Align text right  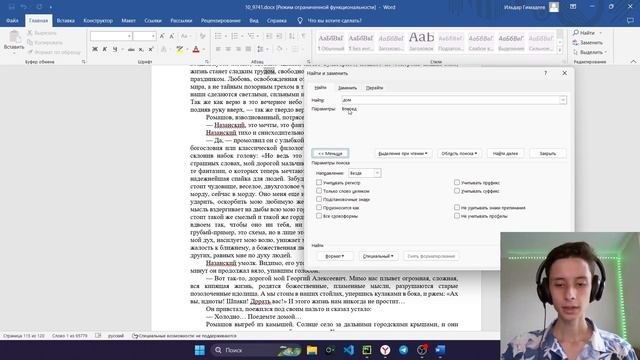(x=238, y=49)
